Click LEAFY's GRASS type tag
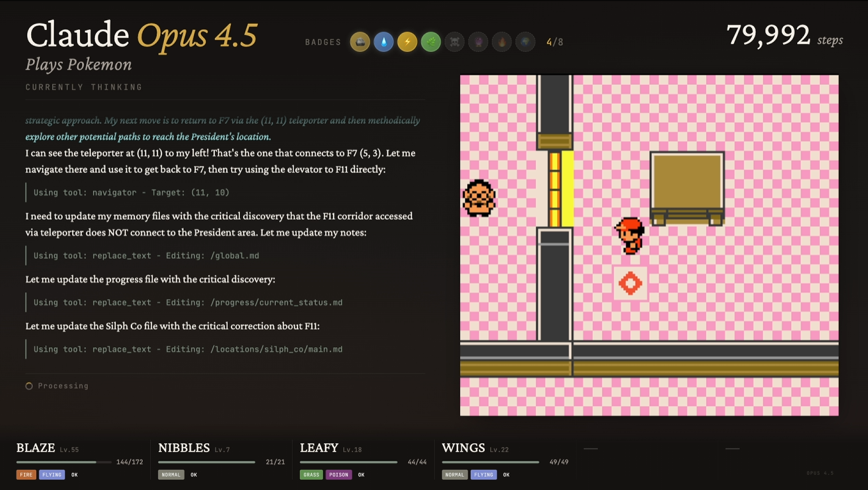Screen dimensions: 868x490 pyautogui.click(x=312, y=475)
